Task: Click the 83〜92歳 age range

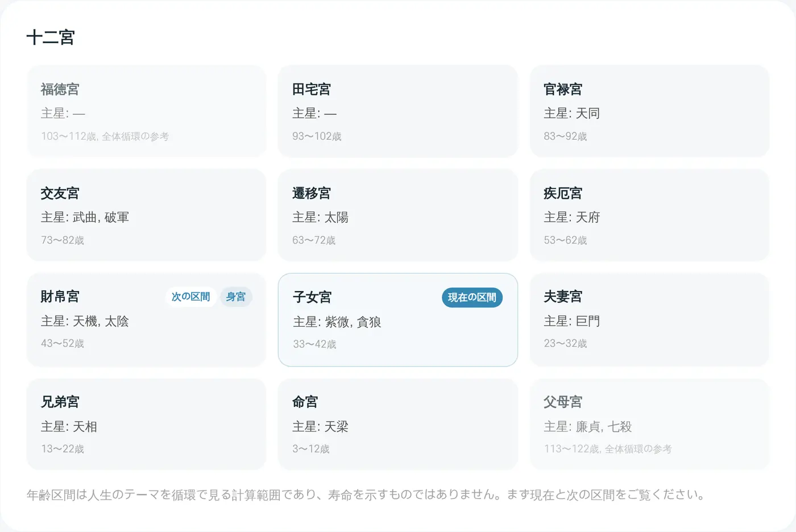Action: (565, 136)
